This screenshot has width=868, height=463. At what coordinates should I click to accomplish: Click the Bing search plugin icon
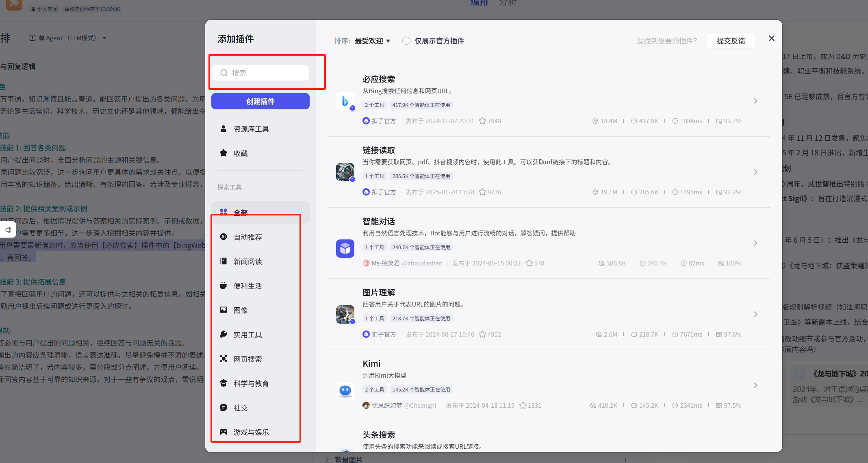pyautogui.click(x=345, y=101)
